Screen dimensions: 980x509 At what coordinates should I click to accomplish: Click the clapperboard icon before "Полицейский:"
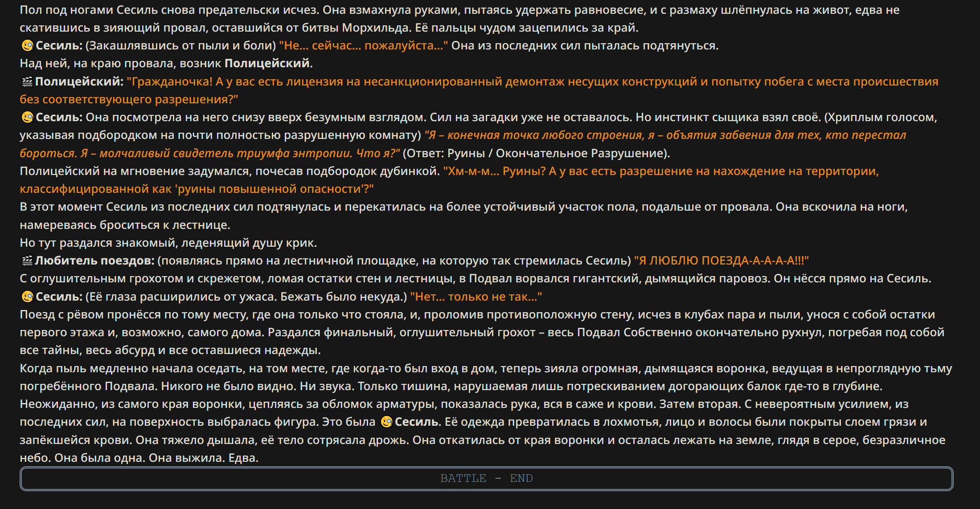(x=27, y=82)
